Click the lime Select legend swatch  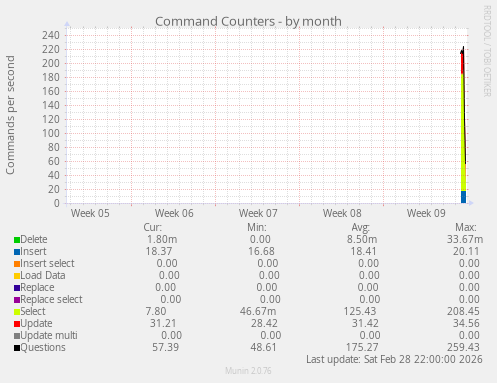17,312
